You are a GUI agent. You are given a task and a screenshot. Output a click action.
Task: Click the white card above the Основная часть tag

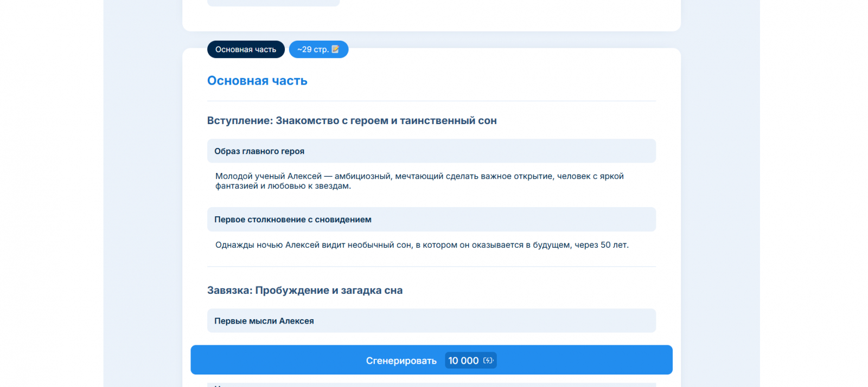click(x=488, y=16)
